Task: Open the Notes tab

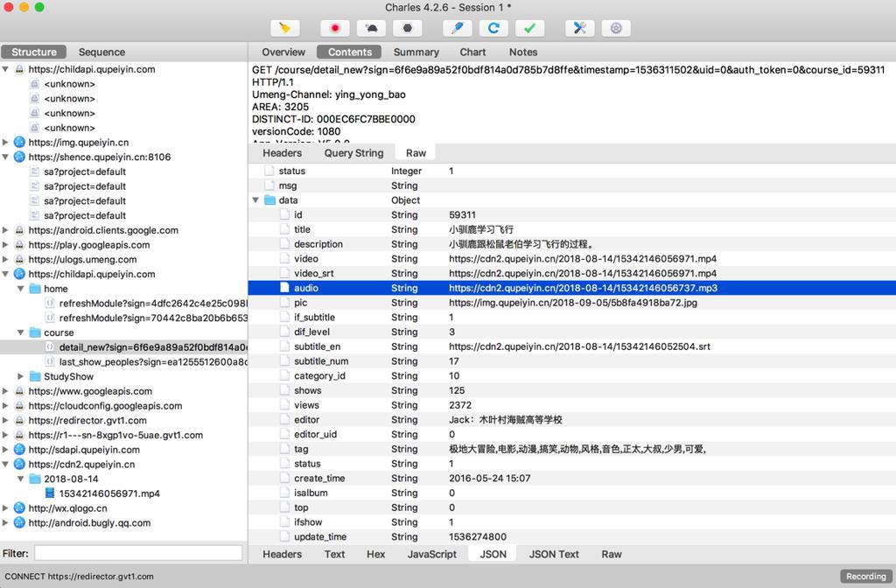Action: 523,52
